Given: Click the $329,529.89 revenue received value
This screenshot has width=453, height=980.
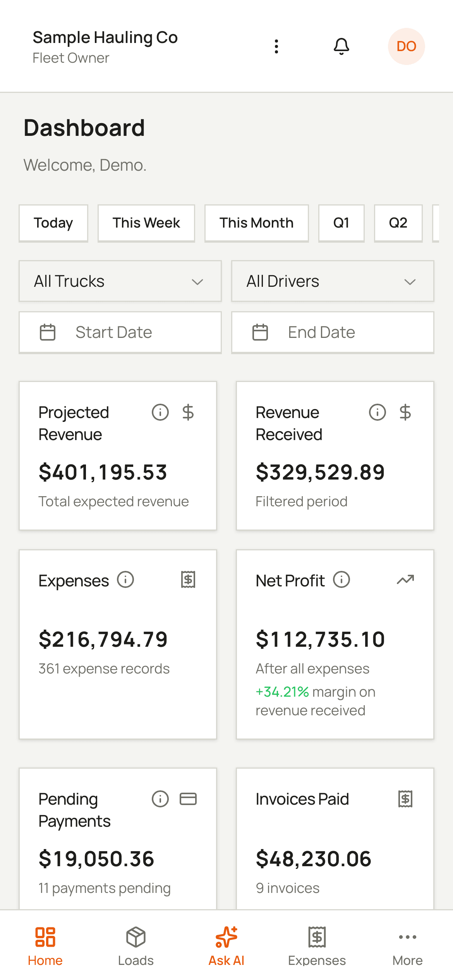Looking at the screenshot, I should [x=320, y=472].
